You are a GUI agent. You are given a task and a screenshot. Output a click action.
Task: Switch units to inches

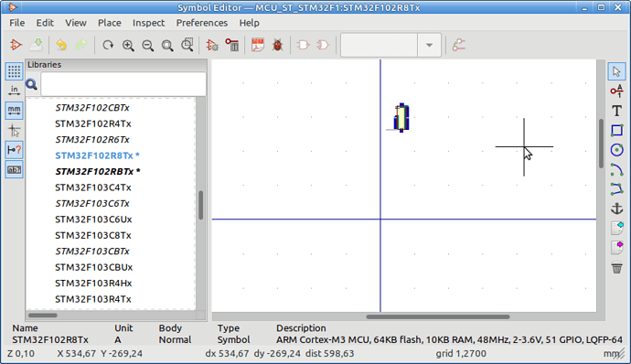[x=14, y=91]
